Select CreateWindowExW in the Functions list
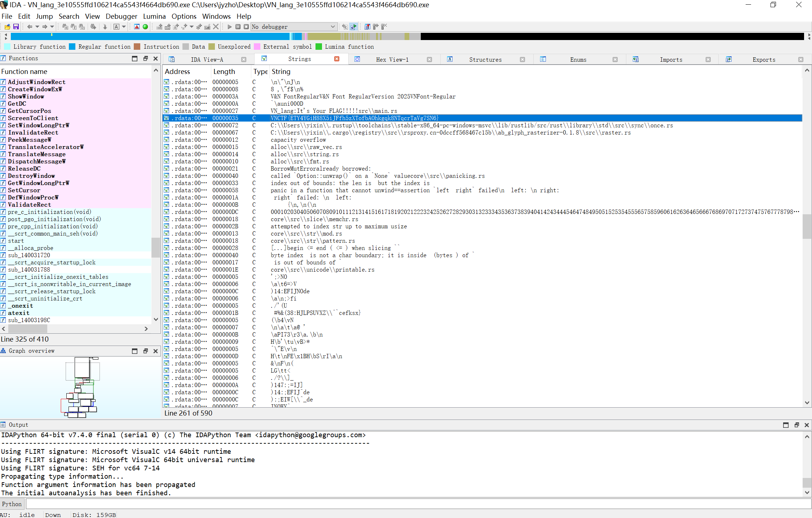Screen dimensions: 812x518 [76, 89]
